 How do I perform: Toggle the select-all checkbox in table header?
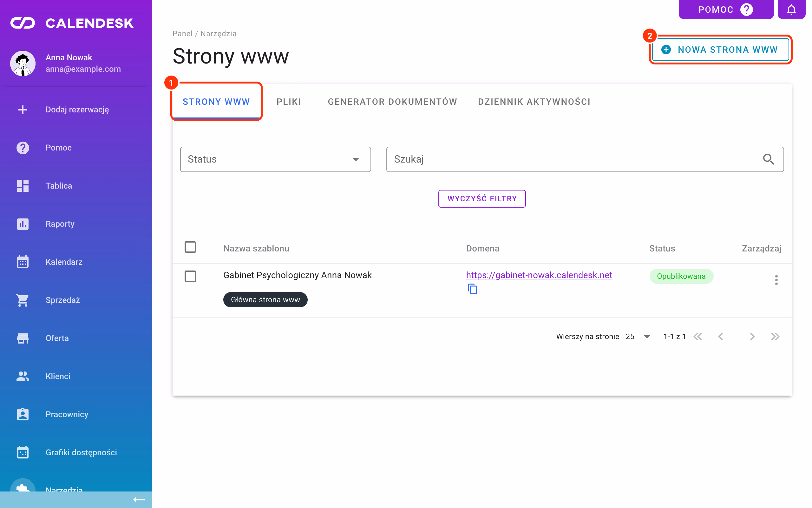(190, 247)
